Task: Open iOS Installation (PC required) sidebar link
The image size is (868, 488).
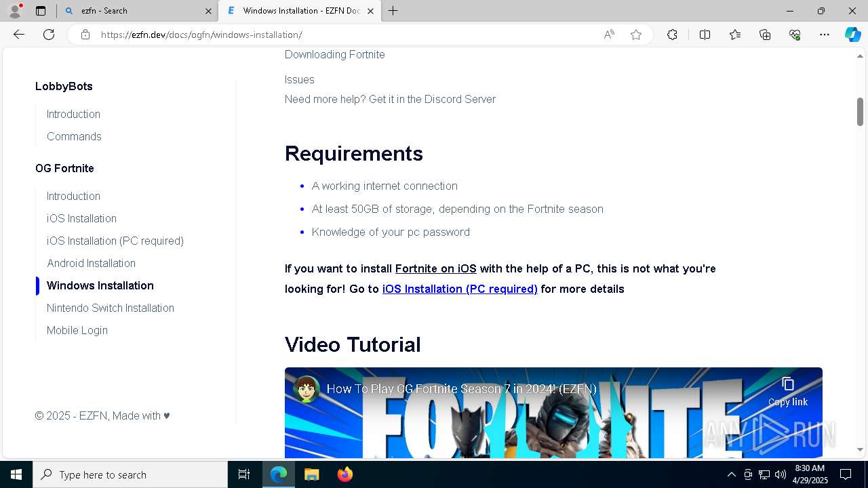Action: tap(115, 241)
